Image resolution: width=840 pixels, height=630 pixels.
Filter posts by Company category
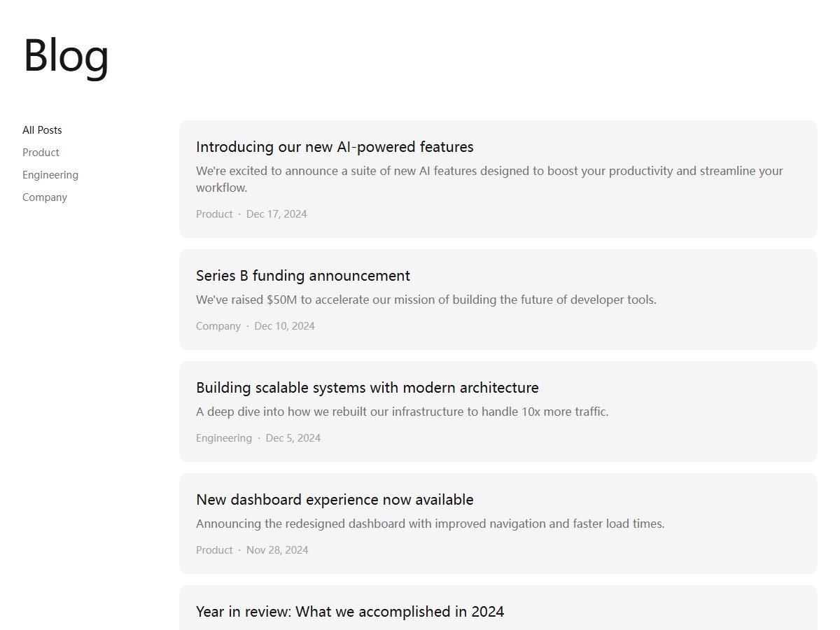click(45, 197)
